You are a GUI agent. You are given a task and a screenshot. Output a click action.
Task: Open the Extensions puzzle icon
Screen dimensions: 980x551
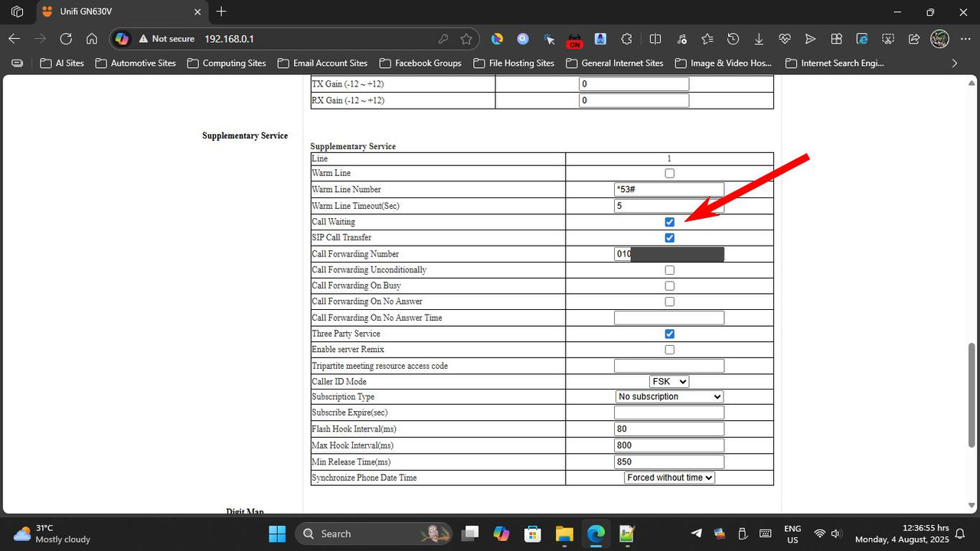coord(626,39)
